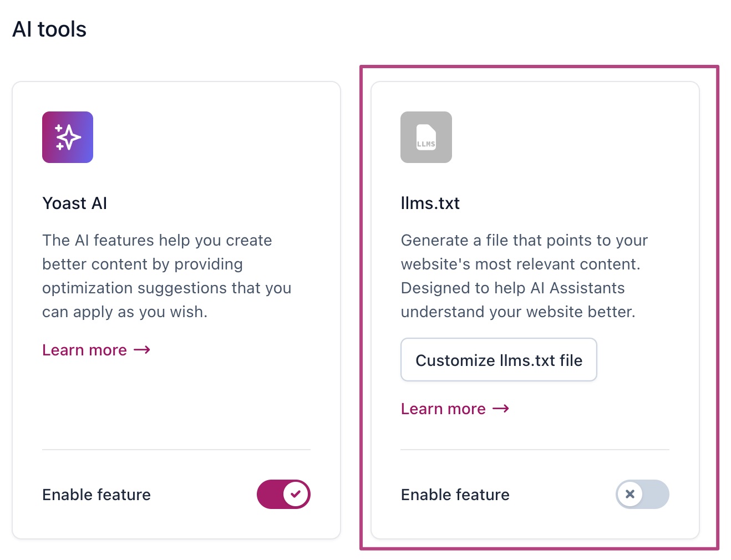Click the llms.txt description paragraph
The height and width of the screenshot is (560, 731).
[524, 276]
